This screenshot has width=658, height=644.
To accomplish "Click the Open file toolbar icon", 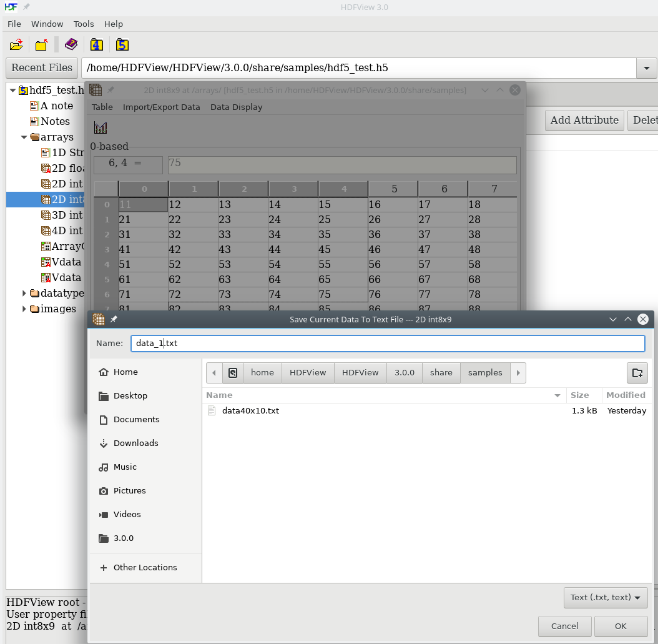I will point(16,44).
